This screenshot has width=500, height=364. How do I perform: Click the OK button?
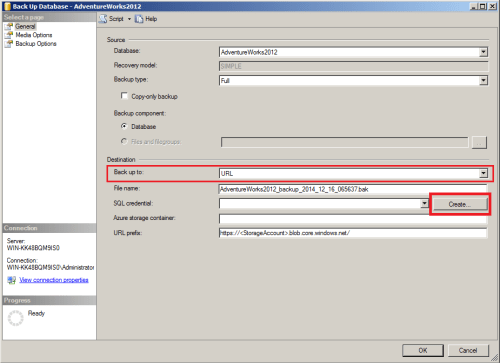[423, 350]
